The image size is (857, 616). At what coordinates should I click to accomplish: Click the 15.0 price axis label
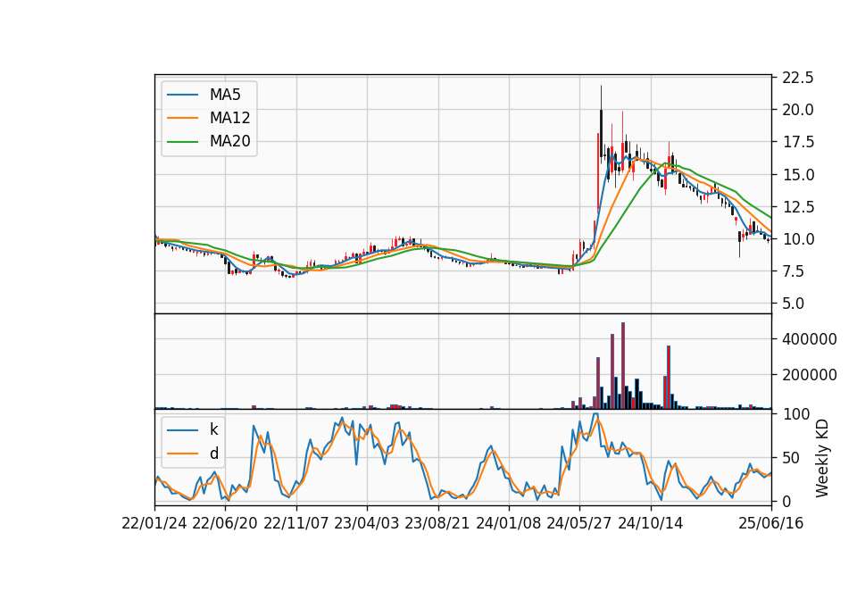coord(797,175)
